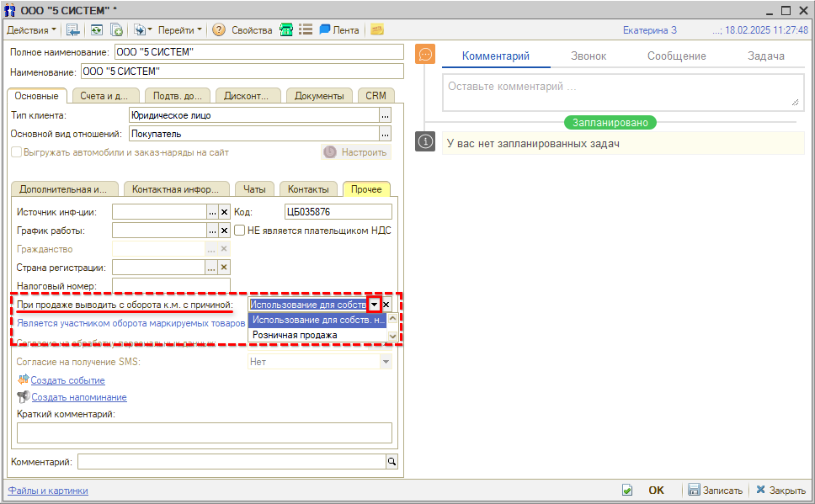Image resolution: width=815 pixels, height=504 pixels.
Task: Click the yellow sticky note icon
Action: pos(377,29)
